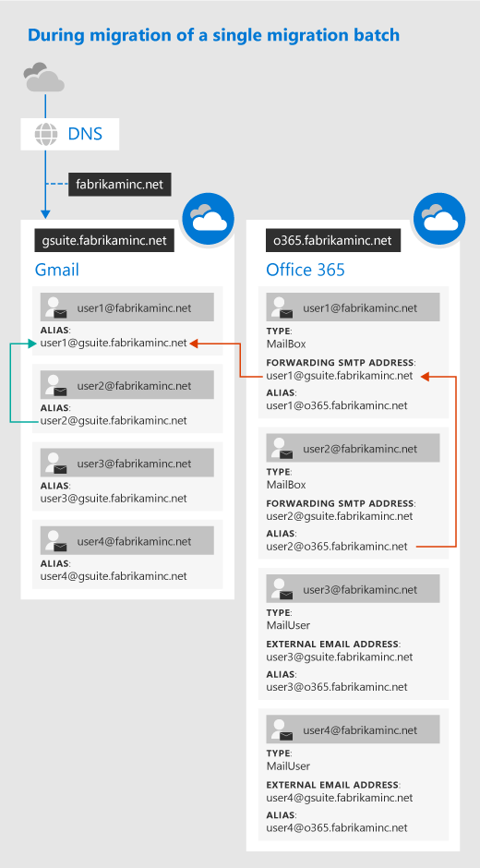Screen dimensions: 480x868
Task: Click user2@fabrikaminc.net in the Office 365 panel
Action: pos(360,449)
